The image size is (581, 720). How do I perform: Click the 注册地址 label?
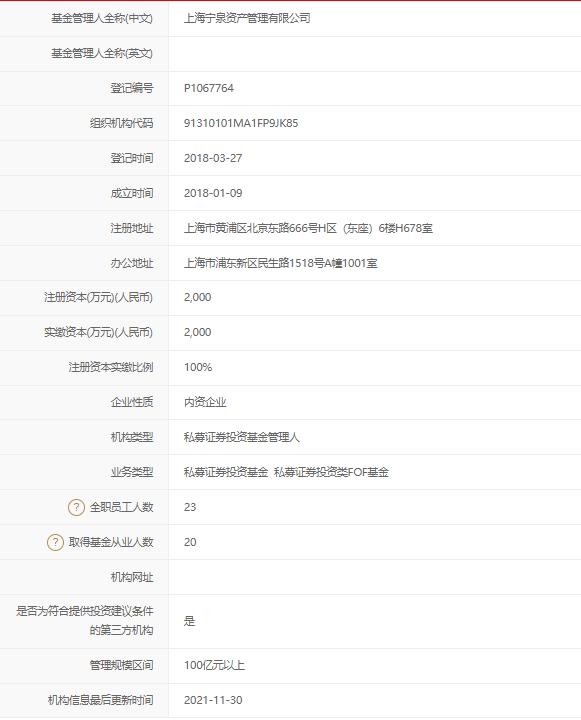click(131, 228)
